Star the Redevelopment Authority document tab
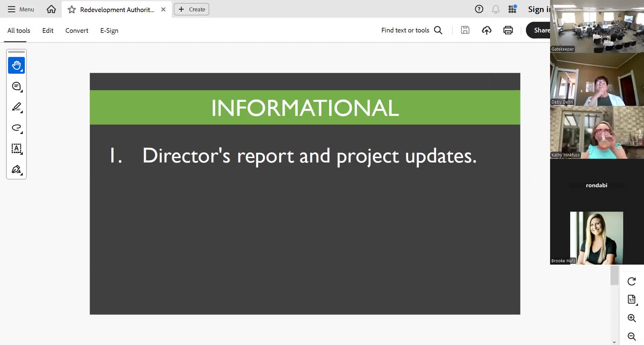 coord(71,10)
